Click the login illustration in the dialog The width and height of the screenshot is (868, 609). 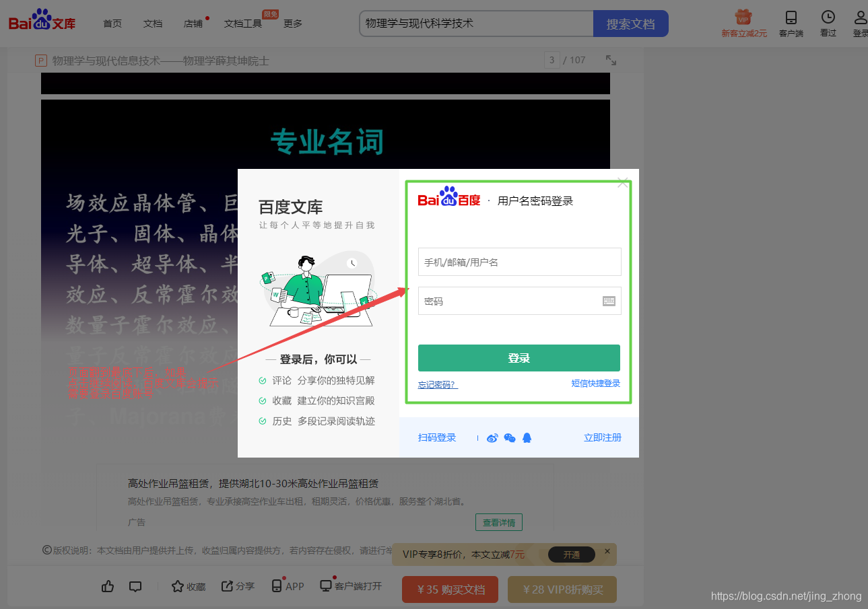[x=318, y=289]
